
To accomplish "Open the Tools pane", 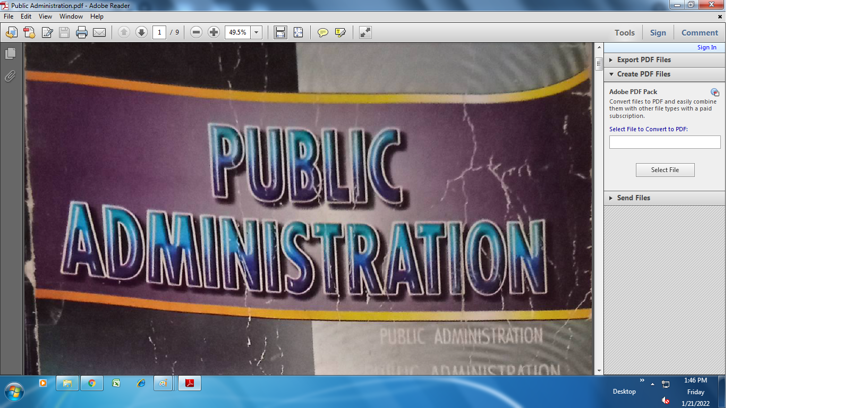I will tap(625, 32).
